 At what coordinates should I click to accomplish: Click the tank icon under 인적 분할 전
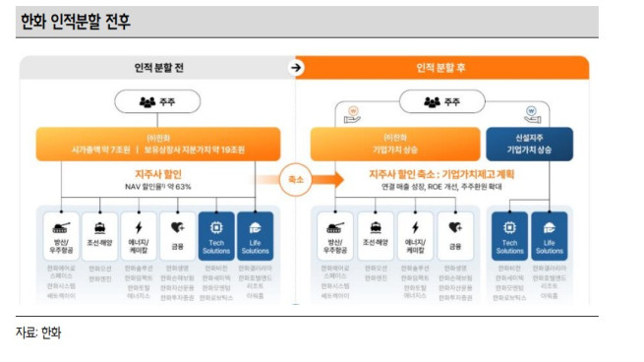pos(61,227)
